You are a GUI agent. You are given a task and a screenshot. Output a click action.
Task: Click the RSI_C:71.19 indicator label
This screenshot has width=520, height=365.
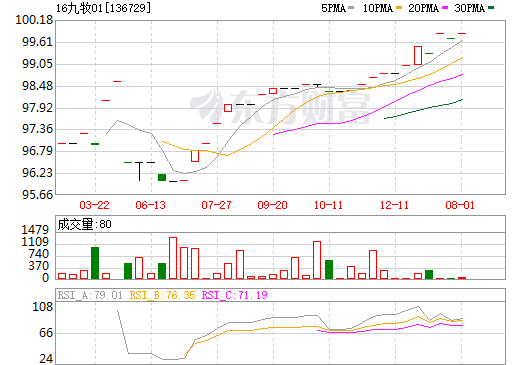click(235, 295)
